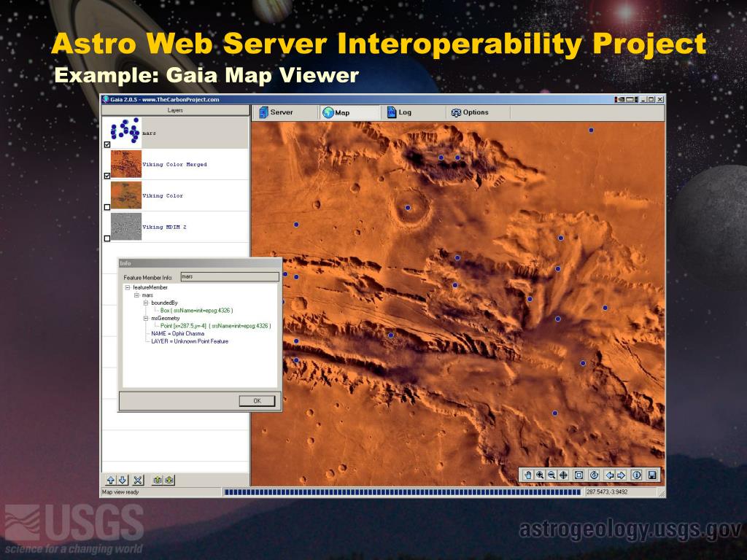This screenshot has width=747, height=560.
Task: Activate the zoom out magnifier tool
Action: point(551,475)
